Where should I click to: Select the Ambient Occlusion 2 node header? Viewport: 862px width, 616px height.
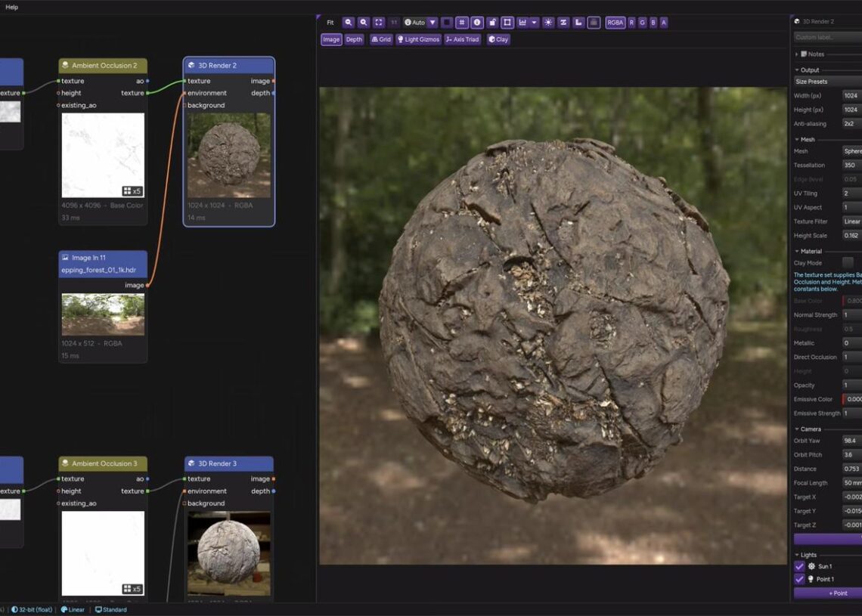click(x=103, y=65)
